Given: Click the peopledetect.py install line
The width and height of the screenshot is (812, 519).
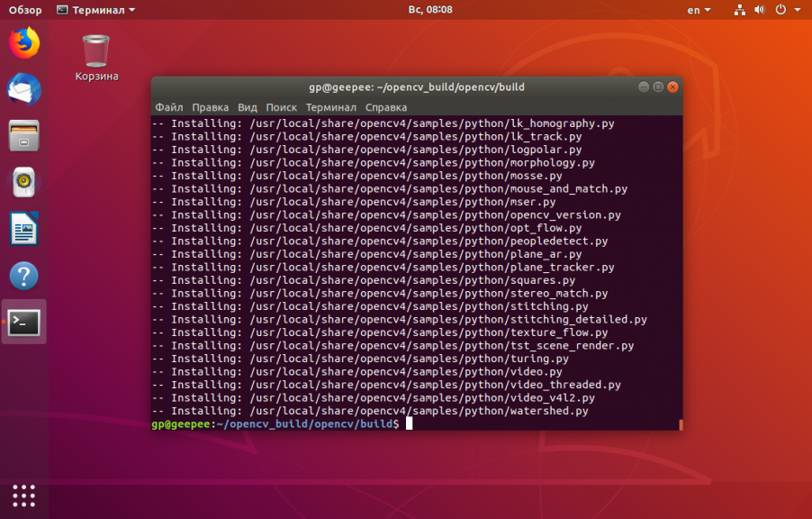Looking at the screenshot, I should point(380,241).
